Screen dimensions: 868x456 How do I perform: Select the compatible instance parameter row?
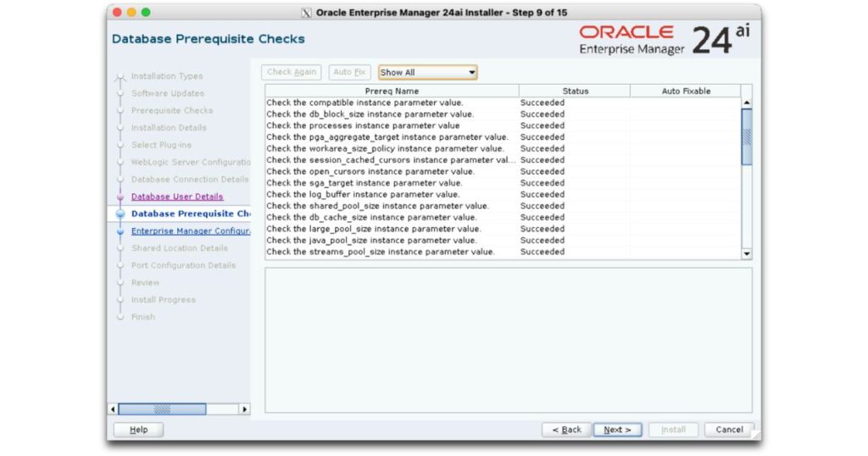(503, 103)
